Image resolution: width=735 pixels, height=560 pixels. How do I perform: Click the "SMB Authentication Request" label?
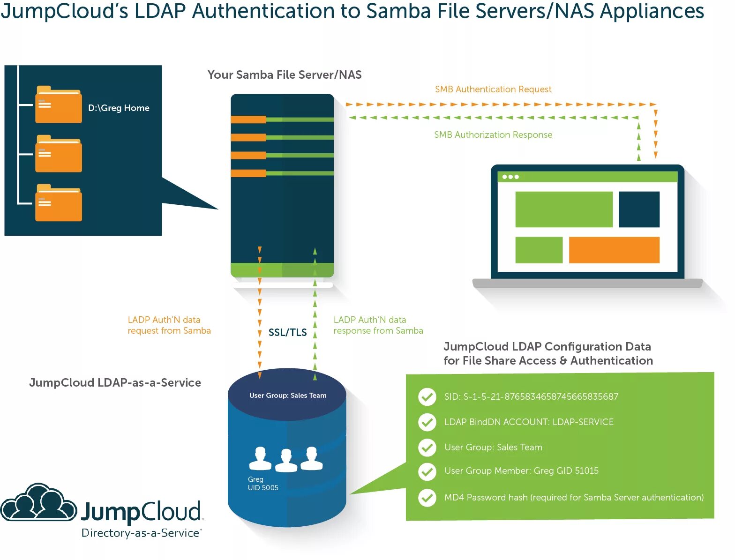[493, 89]
